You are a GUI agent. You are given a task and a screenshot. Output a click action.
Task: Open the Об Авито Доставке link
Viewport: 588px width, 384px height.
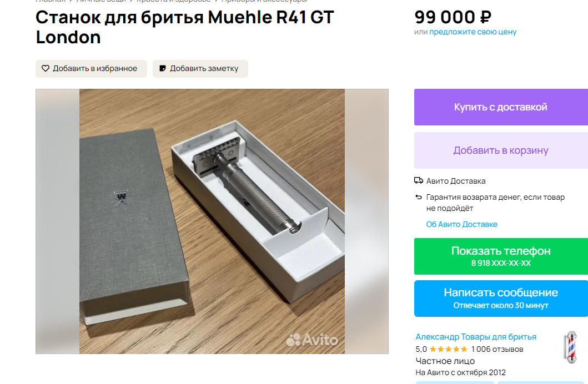[461, 224]
